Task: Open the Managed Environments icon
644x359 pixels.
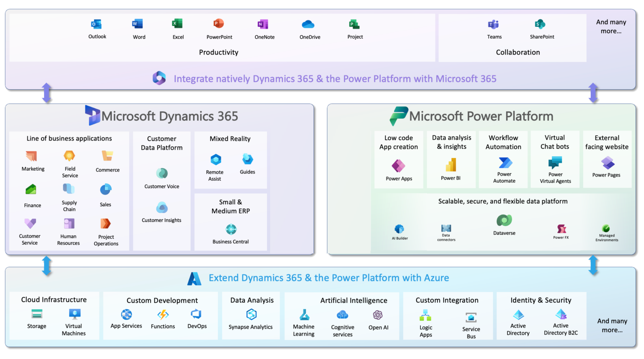Action: coord(606,229)
